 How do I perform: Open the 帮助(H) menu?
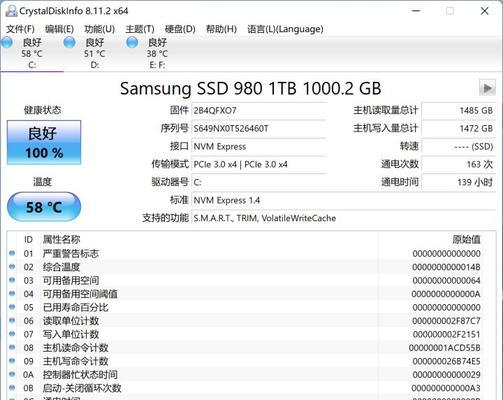pos(221,29)
